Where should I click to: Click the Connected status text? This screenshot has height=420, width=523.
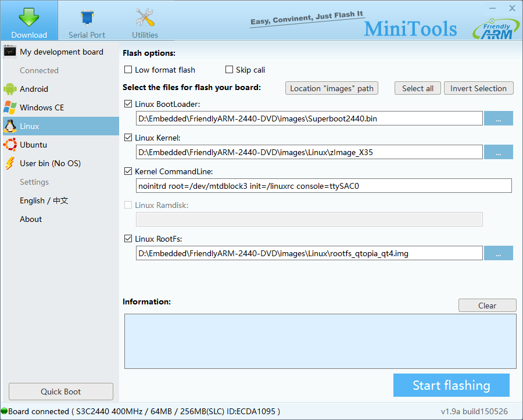pyautogui.click(x=39, y=70)
